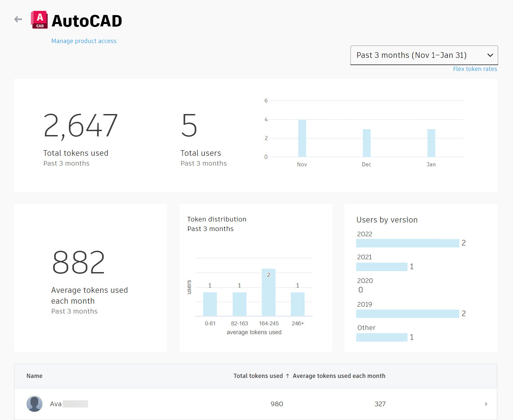The width and height of the screenshot is (513, 420).
Task: Click the Users by version heading
Action: click(387, 220)
